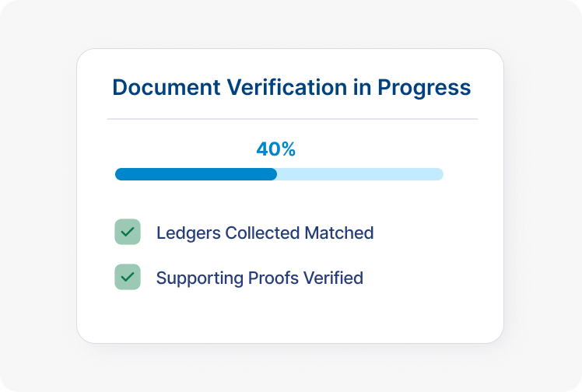Toggle the Ledgers Collected Matched checkbox
Viewport: 582px width, 392px height.
[128, 232]
